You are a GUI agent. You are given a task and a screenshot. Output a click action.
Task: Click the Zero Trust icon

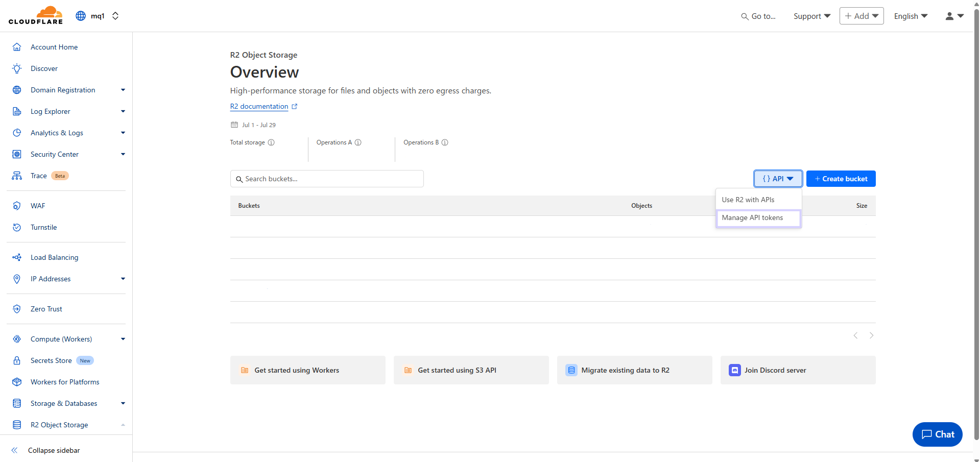[17, 309]
